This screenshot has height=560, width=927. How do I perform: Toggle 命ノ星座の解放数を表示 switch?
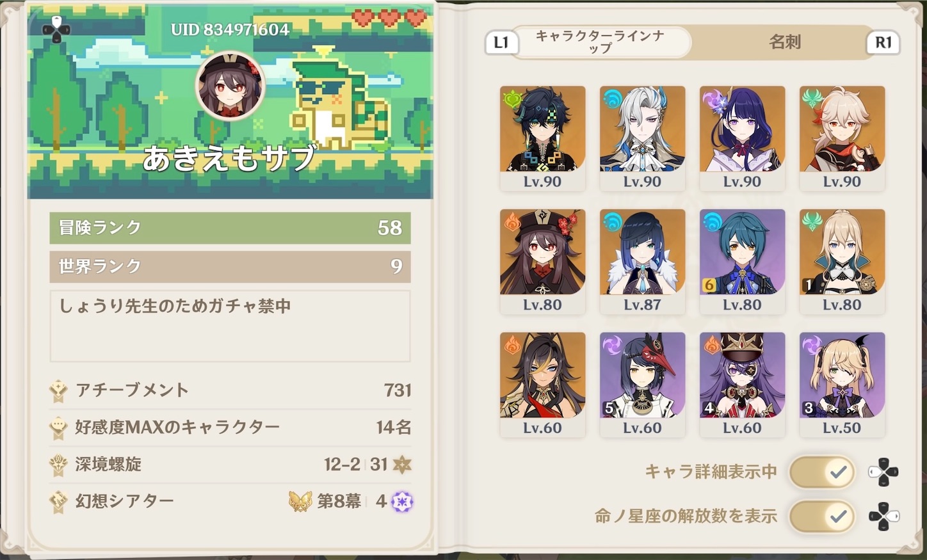point(823,516)
